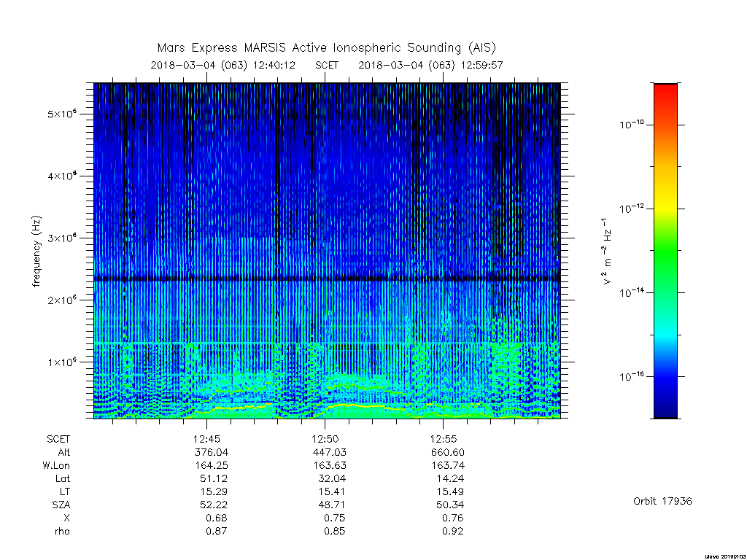The height and width of the screenshot is (560, 747).
Task: Click the y-axis tick label '5×10⁶'
Action: (x=62, y=114)
